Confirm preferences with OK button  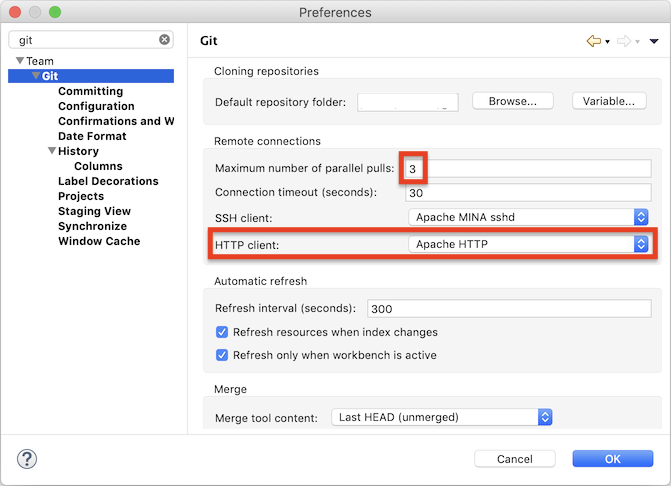613,459
